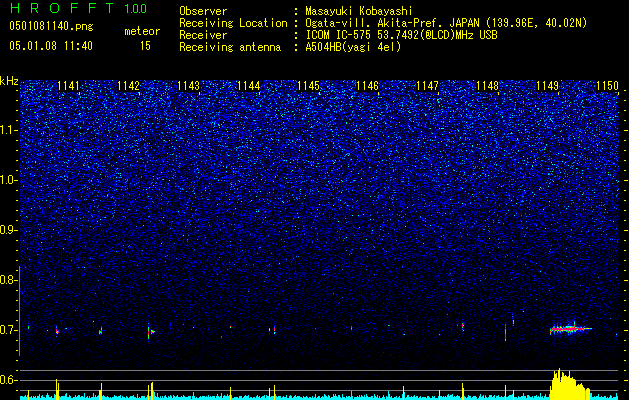The height and width of the screenshot is (400, 629).
Task: Click the 1149 time marker
Action: [x=547, y=86]
